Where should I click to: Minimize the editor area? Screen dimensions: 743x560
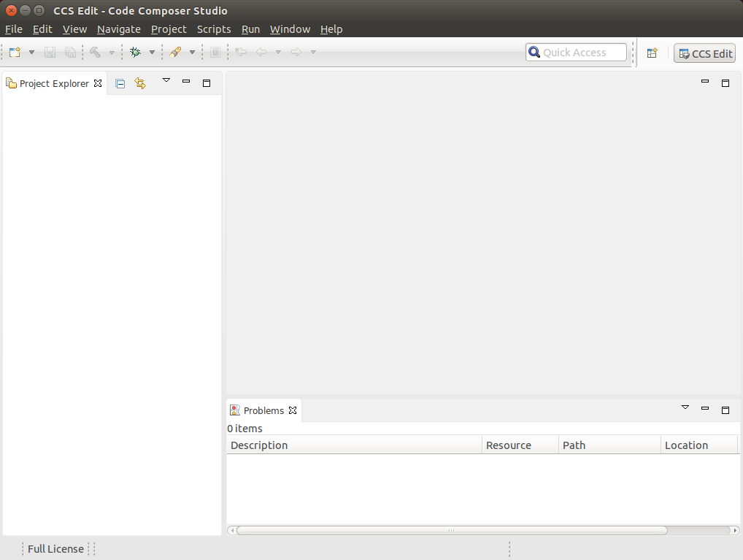click(x=705, y=82)
